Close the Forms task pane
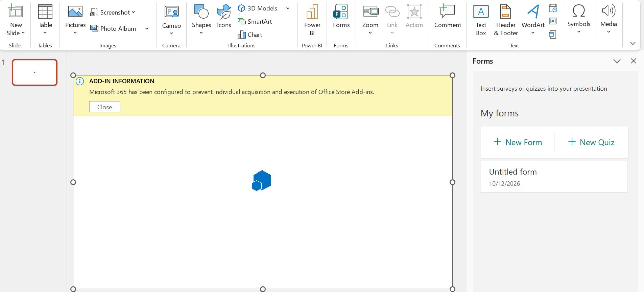 634,61
